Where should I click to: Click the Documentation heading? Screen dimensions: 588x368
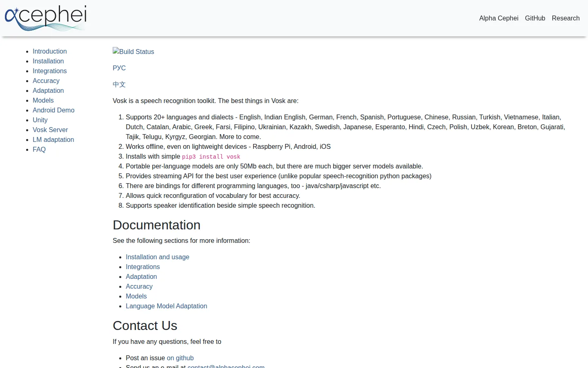click(156, 225)
